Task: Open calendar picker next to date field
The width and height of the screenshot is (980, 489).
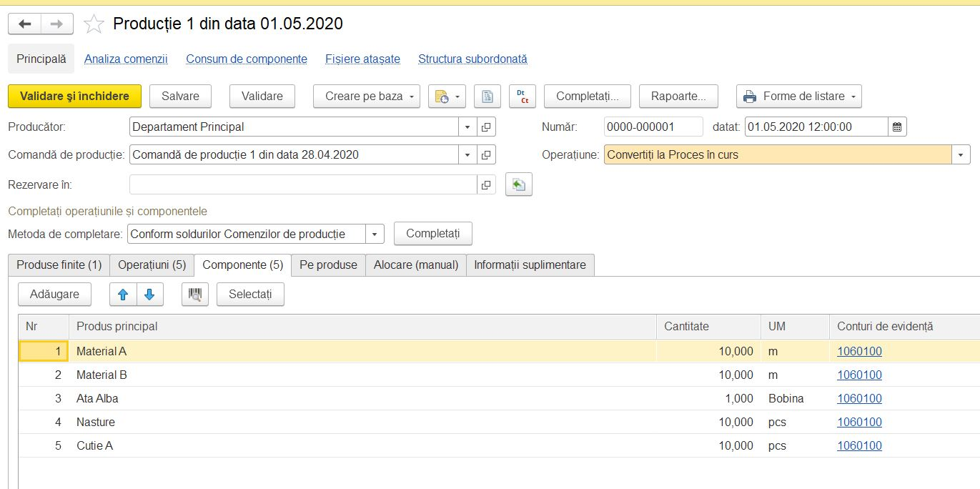Action: pos(897,127)
